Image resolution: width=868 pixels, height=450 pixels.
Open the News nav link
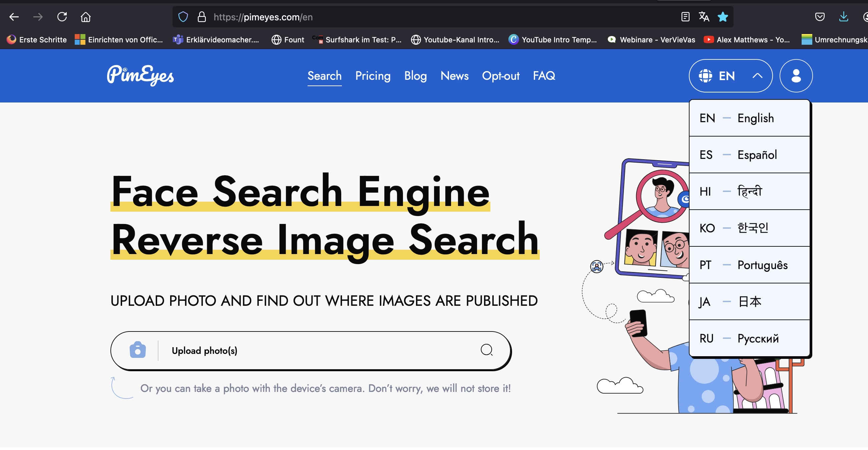(455, 76)
